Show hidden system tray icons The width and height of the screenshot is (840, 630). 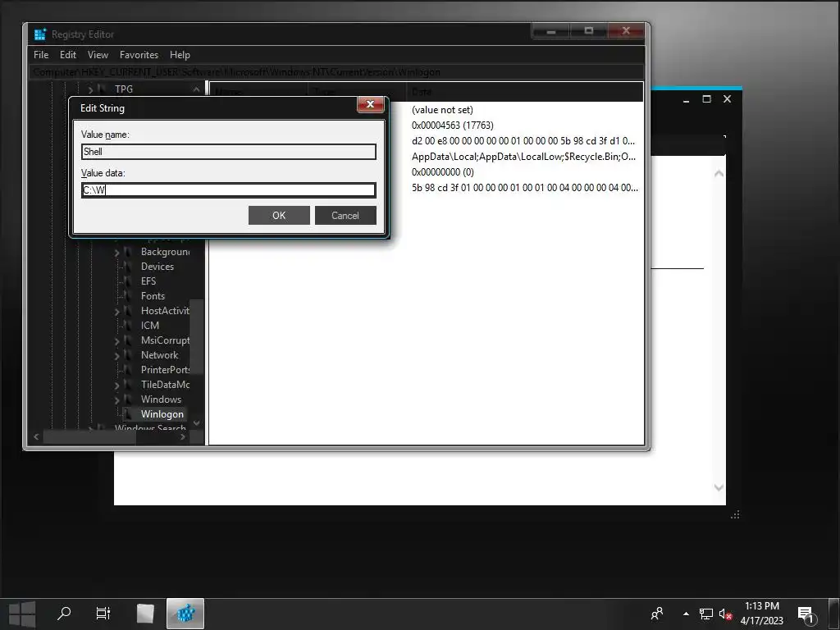point(686,614)
